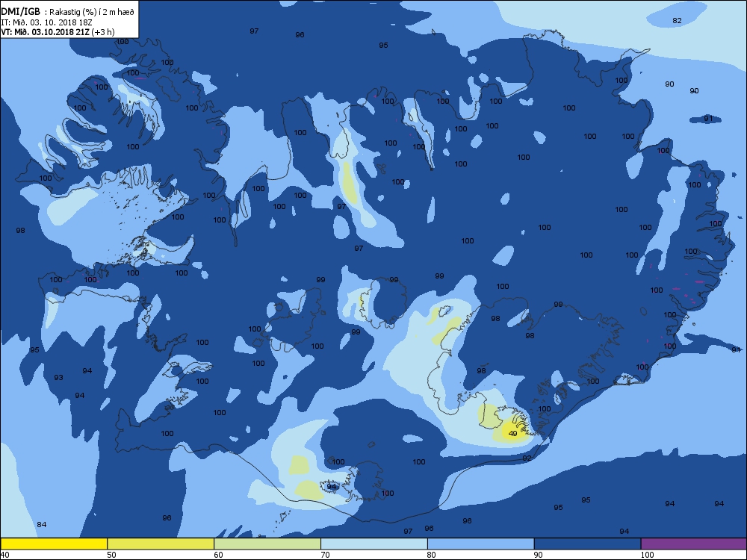Click the legend scale label 40
Image resolution: width=747 pixels, height=560 pixels.
(x=4, y=554)
